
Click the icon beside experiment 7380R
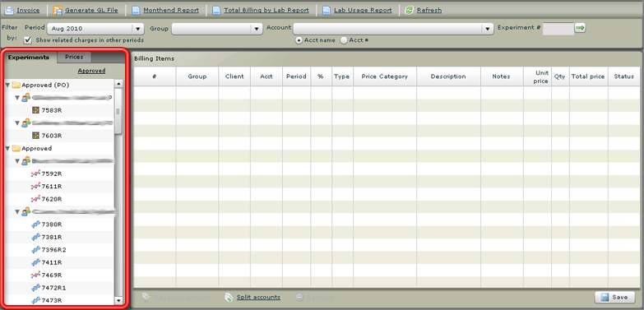[x=35, y=224]
